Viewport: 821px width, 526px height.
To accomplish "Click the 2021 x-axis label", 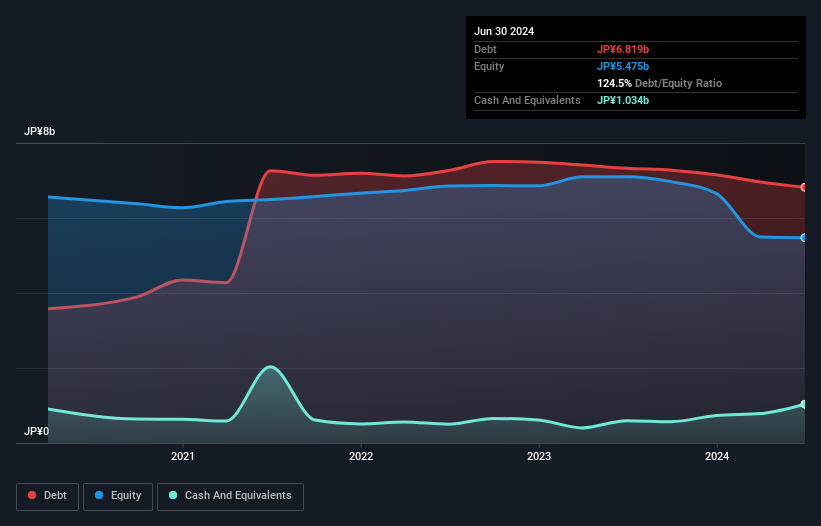I will pos(183,456).
